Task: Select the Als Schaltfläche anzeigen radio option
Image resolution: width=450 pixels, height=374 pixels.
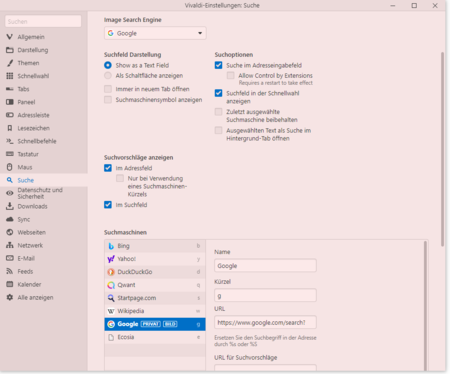Action: tap(108, 76)
